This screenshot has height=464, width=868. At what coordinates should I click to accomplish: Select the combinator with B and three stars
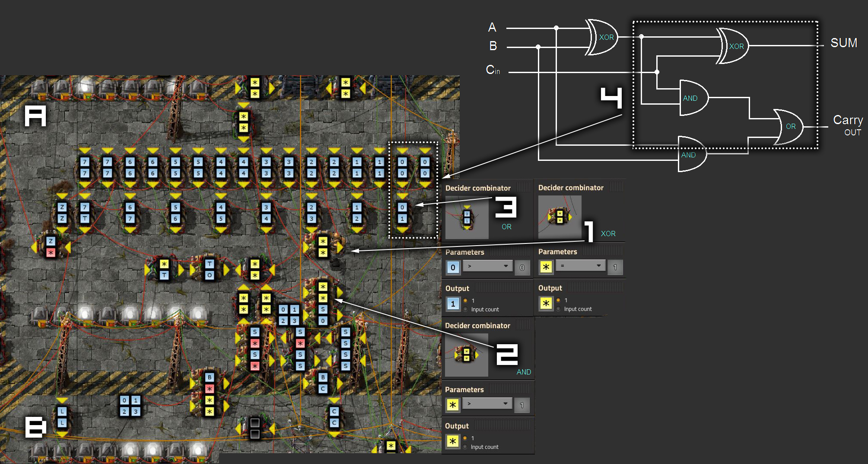[x=210, y=394]
